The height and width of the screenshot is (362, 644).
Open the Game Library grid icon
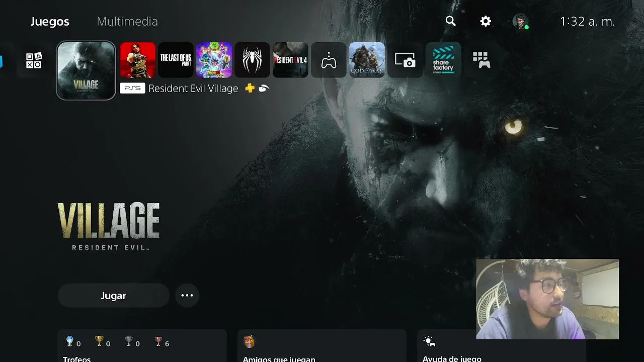pyautogui.click(x=481, y=60)
